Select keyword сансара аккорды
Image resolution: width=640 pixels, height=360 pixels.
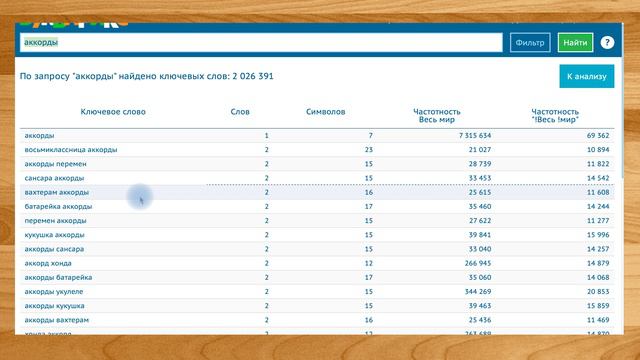tap(54, 178)
